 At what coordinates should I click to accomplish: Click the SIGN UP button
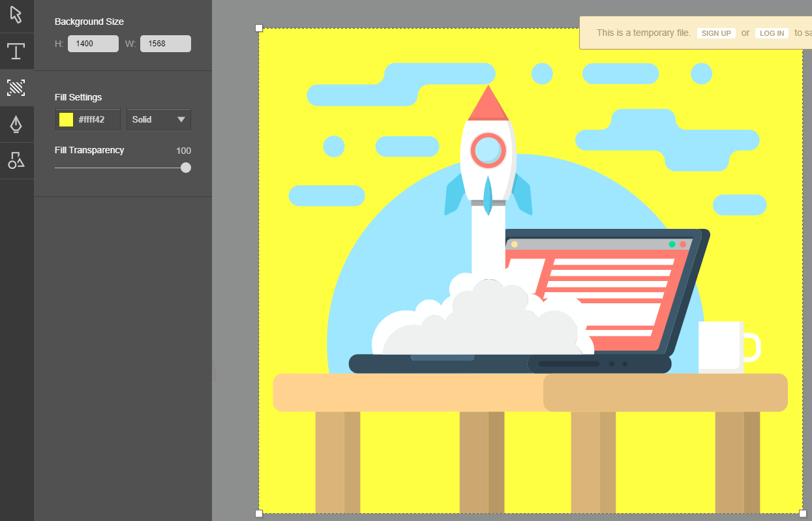click(x=716, y=33)
